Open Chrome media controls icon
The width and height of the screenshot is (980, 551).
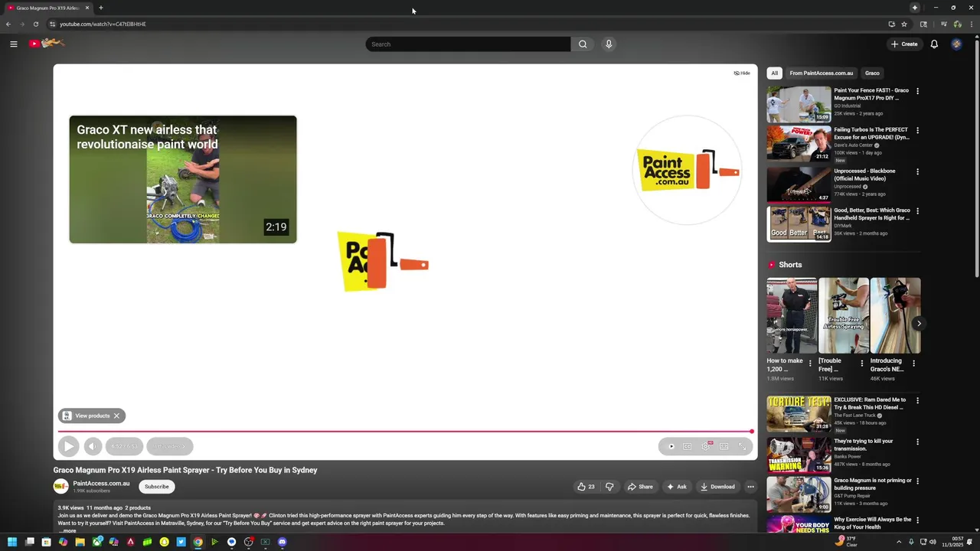click(x=943, y=24)
